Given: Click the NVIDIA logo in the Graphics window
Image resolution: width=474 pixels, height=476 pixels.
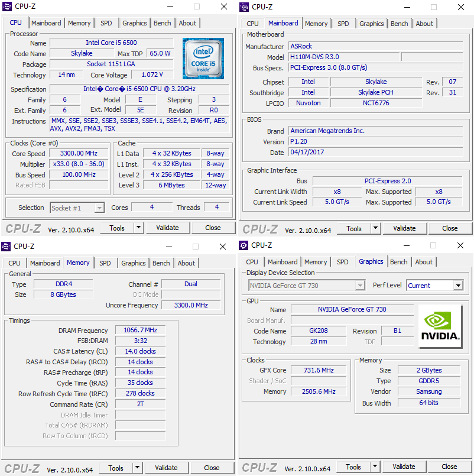Looking at the screenshot, I should click(x=440, y=326).
